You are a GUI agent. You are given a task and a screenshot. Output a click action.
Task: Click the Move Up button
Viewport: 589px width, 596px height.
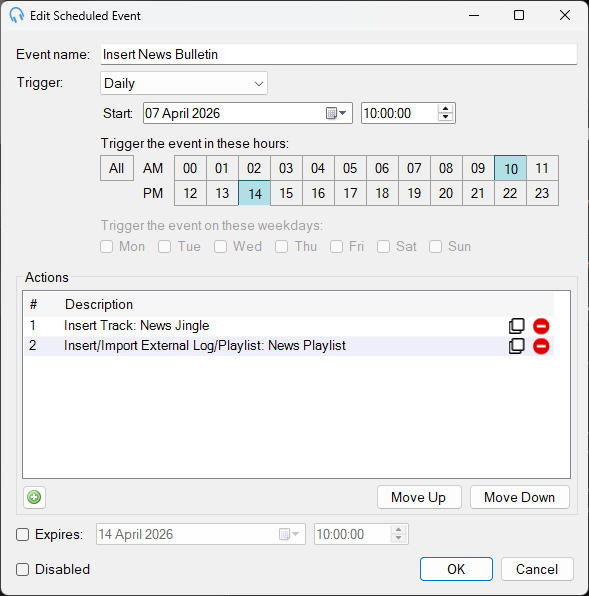(x=419, y=497)
